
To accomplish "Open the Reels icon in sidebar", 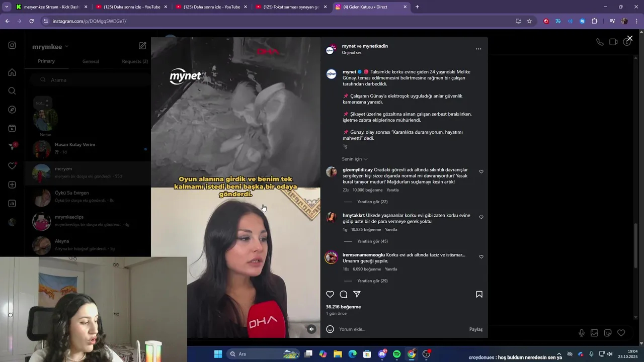I will (x=12, y=128).
